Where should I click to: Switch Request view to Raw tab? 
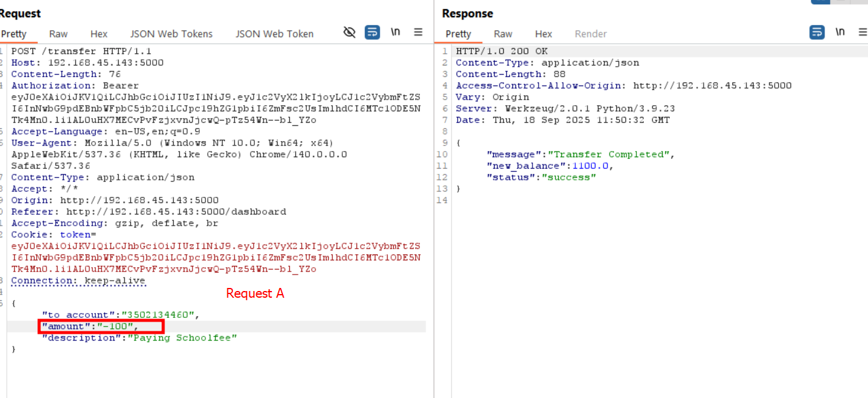59,34
